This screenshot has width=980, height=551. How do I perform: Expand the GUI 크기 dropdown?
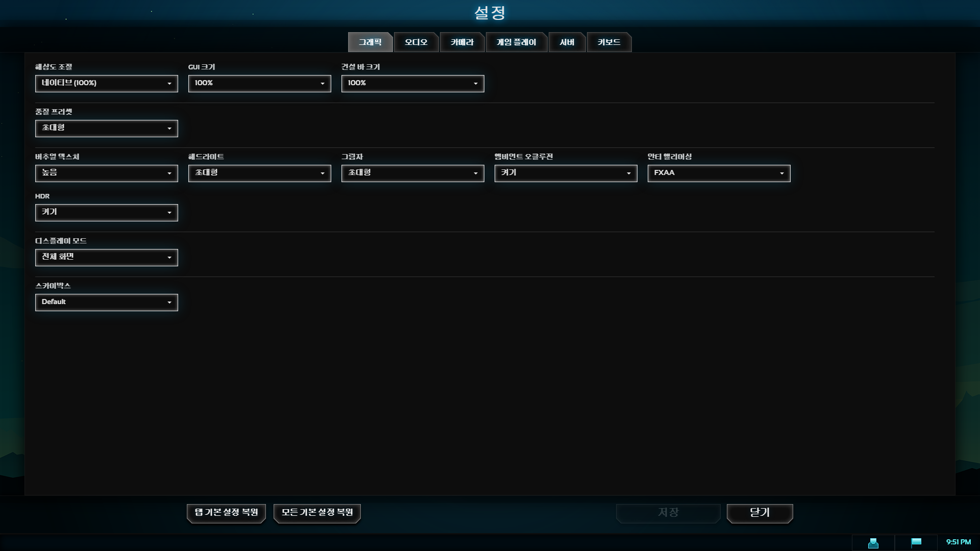point(259,83)
